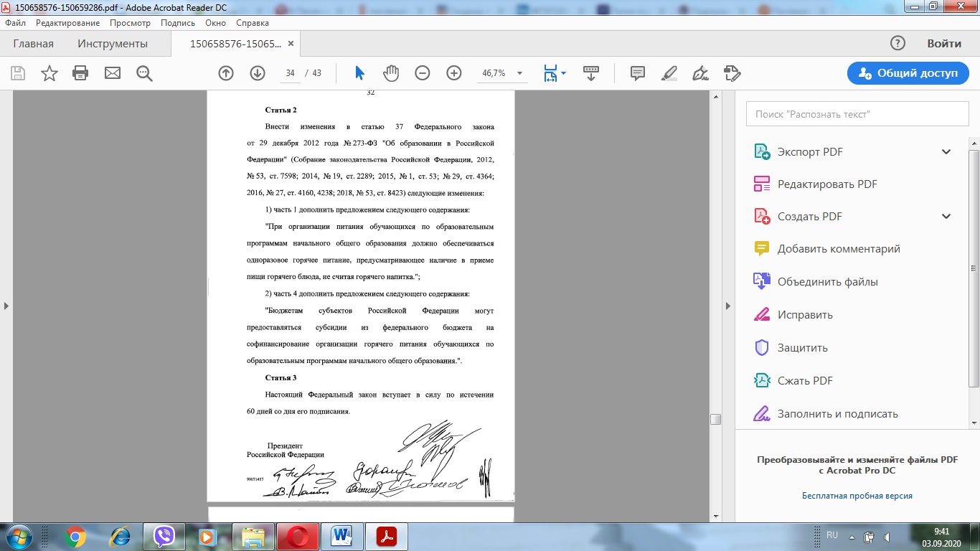Send the file by email envelope icon

coord(113,73)
